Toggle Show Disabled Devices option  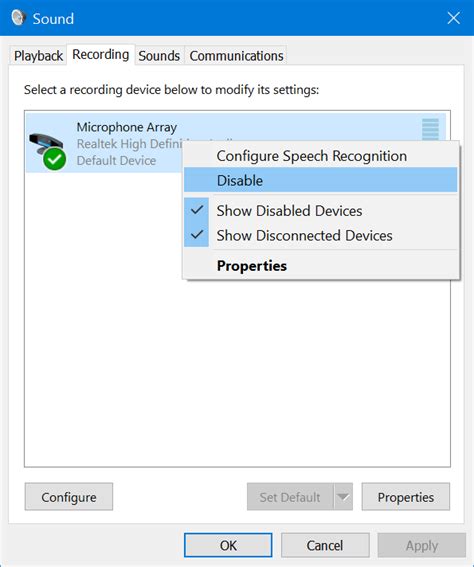coord(321,210)
